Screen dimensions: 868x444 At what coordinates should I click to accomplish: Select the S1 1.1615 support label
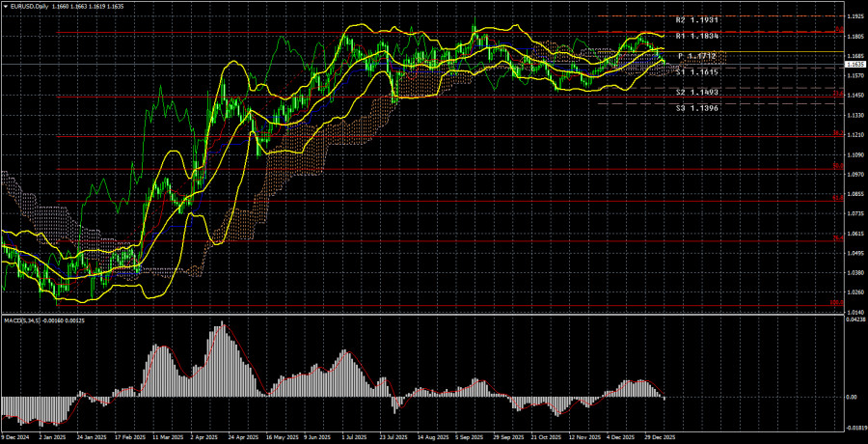697,72
